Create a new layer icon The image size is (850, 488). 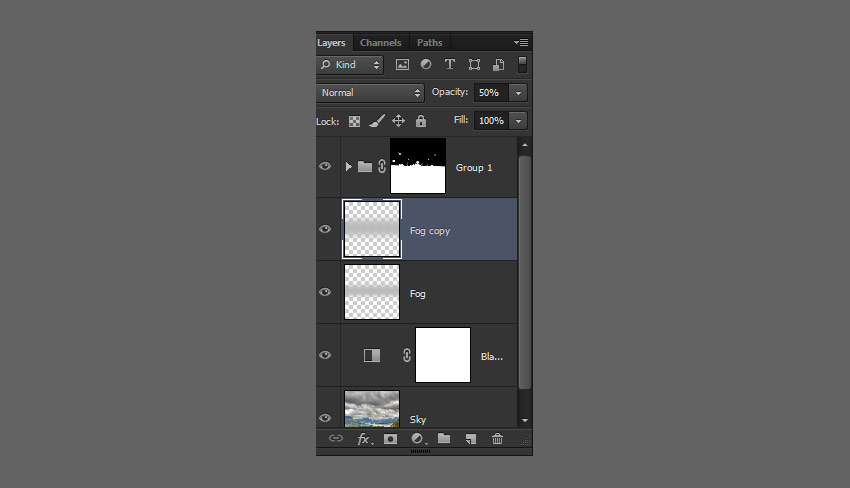(x=471, y=439)
